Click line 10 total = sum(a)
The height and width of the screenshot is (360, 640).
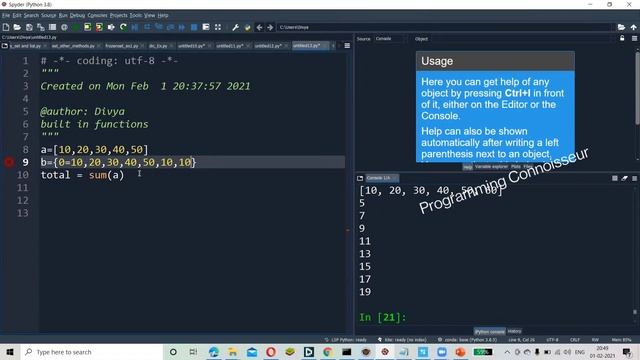click(x=82, y=175)
